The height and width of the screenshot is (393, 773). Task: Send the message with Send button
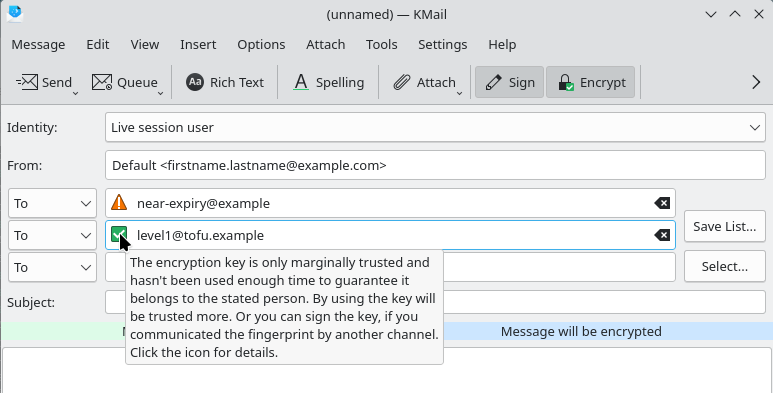point(43,82)
